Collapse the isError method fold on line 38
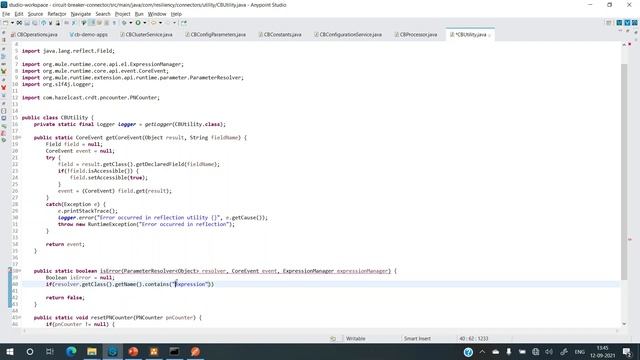640x360 pixels. [20, 271]
